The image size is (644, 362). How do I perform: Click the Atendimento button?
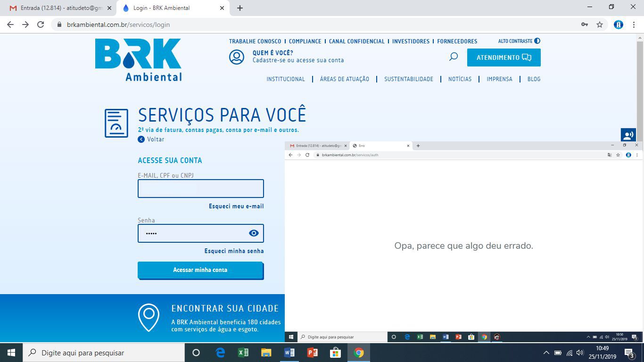click(x=504, y=58)
